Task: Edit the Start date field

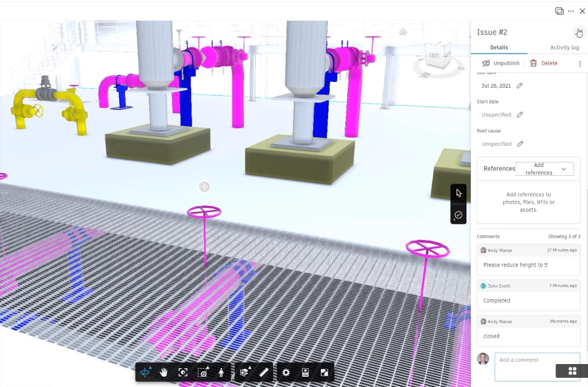Action: pos(520,114)
